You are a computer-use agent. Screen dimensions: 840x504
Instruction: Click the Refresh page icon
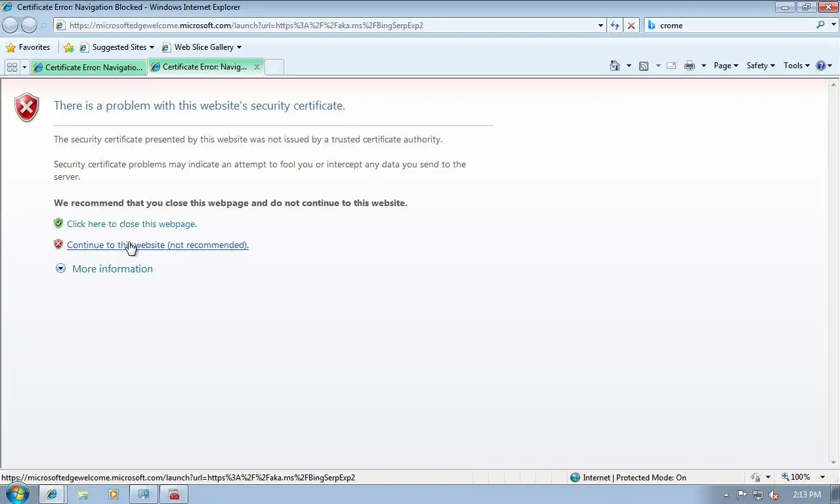pyautogui.click(x=615, y=26)
